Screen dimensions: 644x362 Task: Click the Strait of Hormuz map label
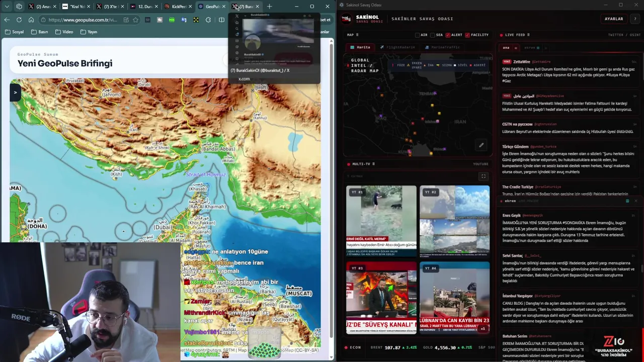[x=206, y=174]
